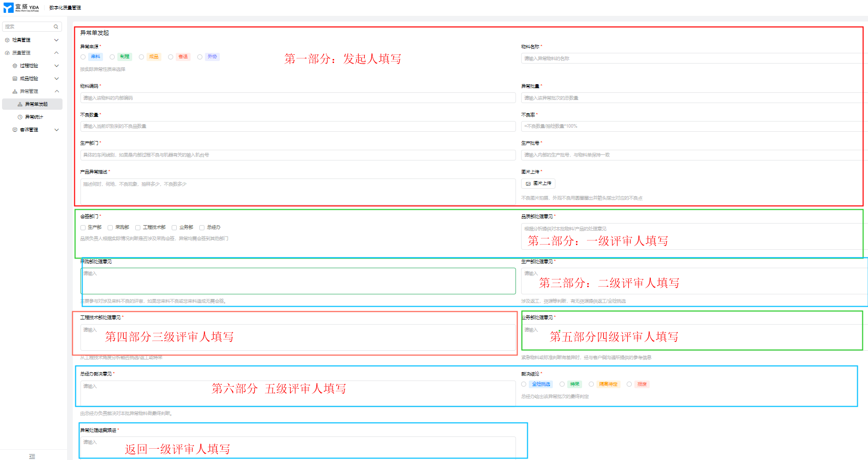868x460 pixels.
Task: Open the 过程检验 submenu
Action: click(32, 66)
